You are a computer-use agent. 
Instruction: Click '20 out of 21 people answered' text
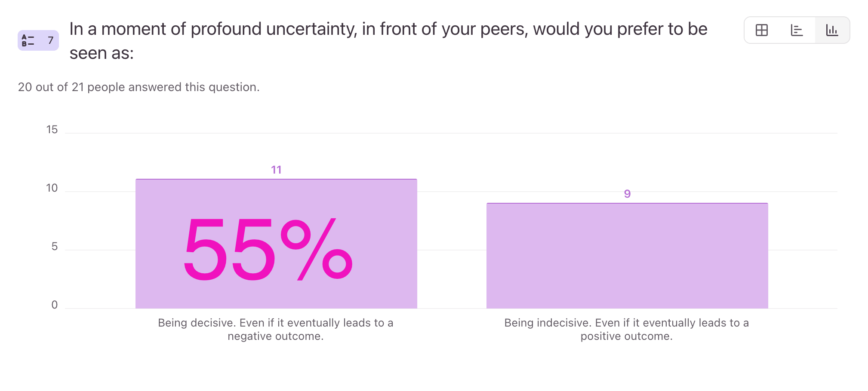tap(139, 87)
